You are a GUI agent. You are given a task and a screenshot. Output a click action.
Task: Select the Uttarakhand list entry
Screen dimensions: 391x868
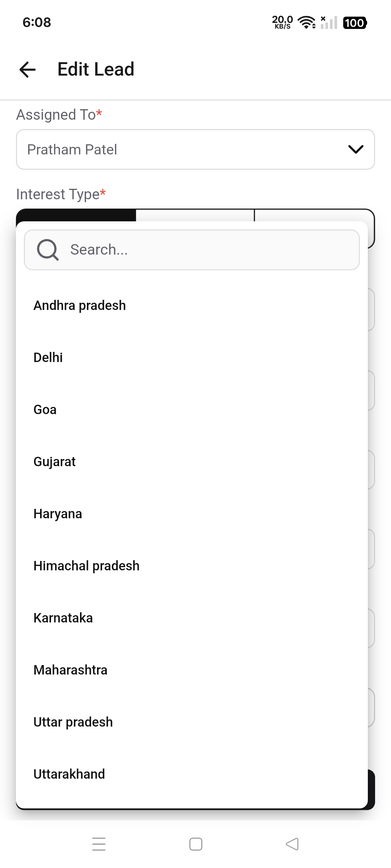click(x=69, y=774)
